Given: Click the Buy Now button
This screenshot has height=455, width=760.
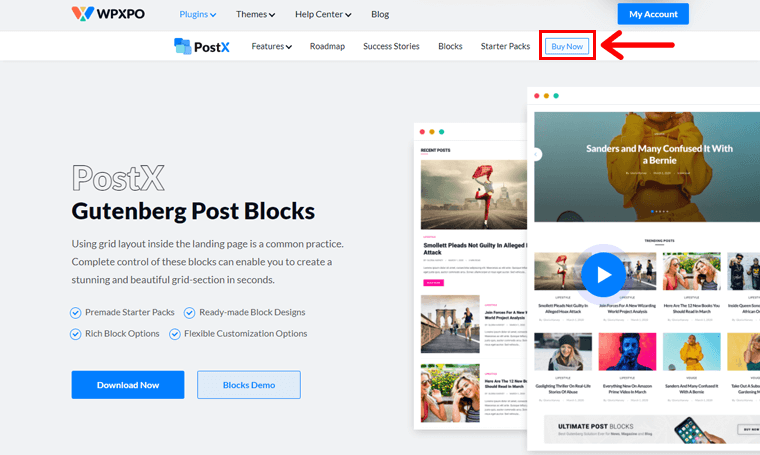Looking at the screenshot, I should (567, 46).
